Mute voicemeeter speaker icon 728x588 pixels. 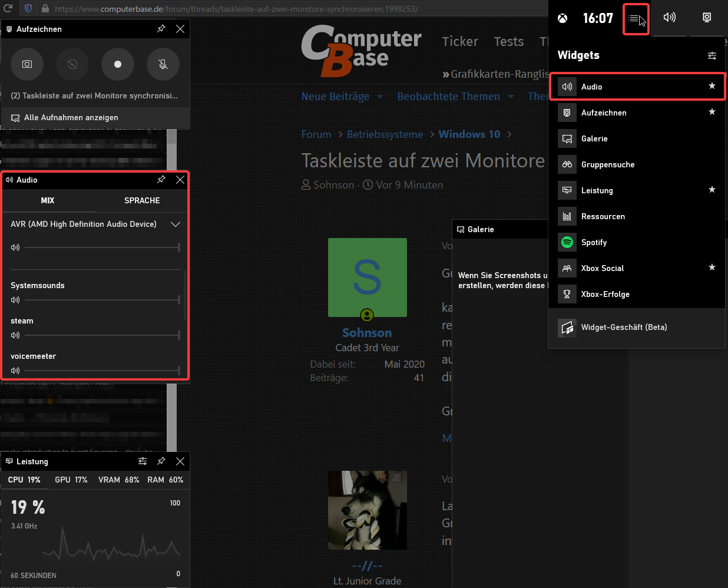click(15, 371)
